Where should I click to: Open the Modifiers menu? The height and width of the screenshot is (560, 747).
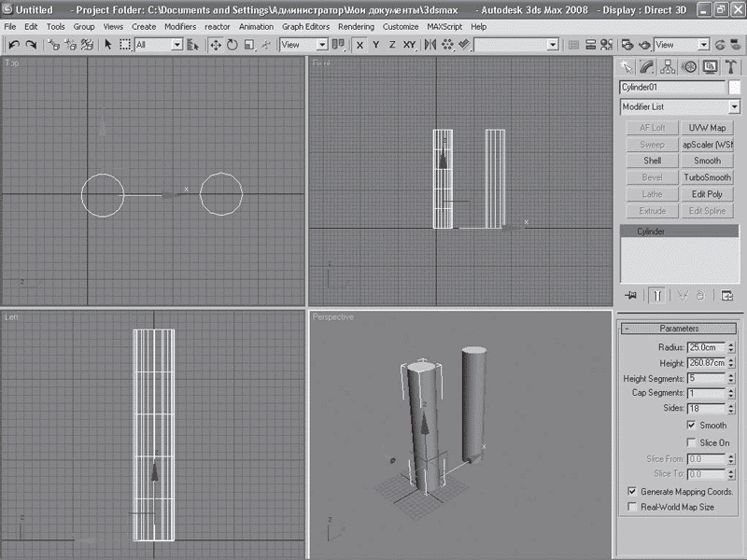[180, 27]
